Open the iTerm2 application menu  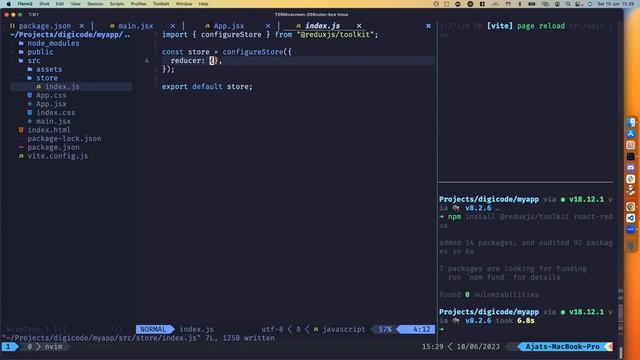pyautogui.click(x=25, y=4)
